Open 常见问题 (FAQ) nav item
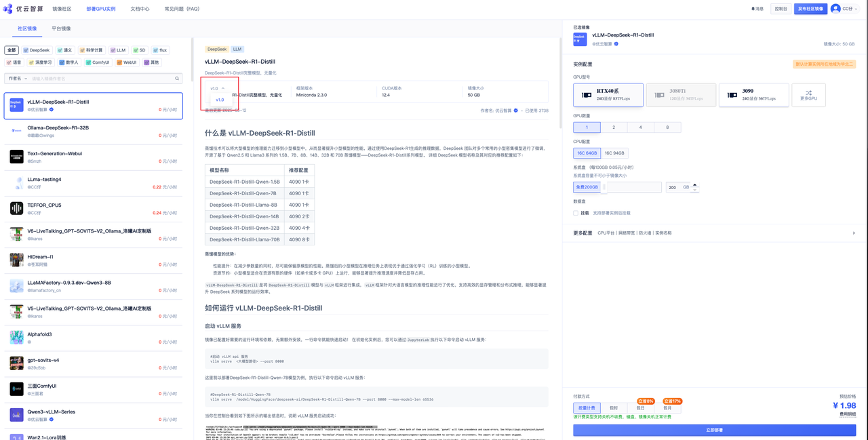The width and height of the screenshot is (868, 440). pyautogui.click(x=182, y=9)
